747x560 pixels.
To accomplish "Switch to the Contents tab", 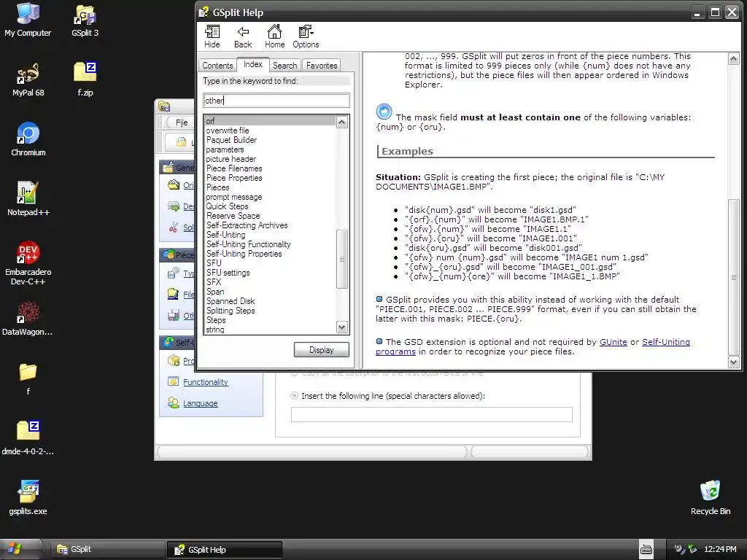I will 217,66.
